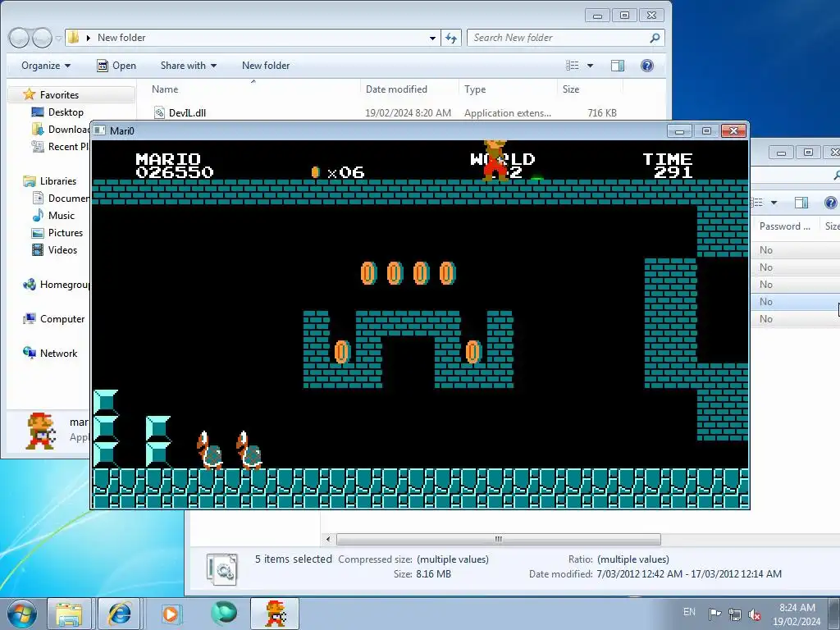Click the Back arrow in New folder window
This screenshot has height=630, width=840.
click(x=19, y=38)
